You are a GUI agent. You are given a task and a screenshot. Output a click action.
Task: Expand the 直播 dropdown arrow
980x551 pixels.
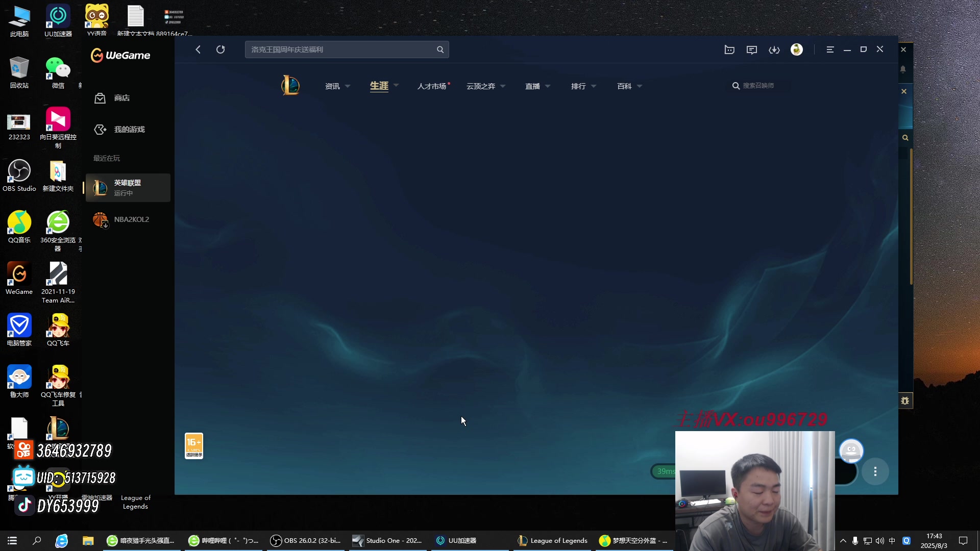tap(548, 86)
